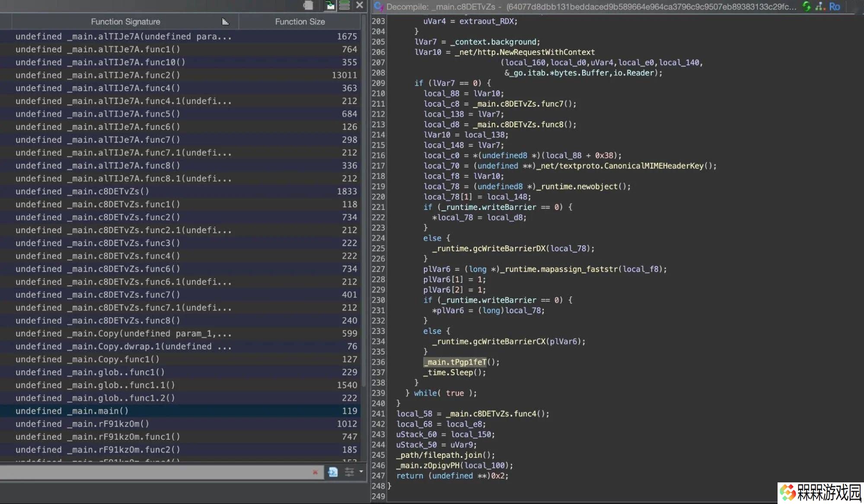Click the blue filter options document icon
Image resolution: width=864 pixels, height=504 pixels.
click(333, 472)
